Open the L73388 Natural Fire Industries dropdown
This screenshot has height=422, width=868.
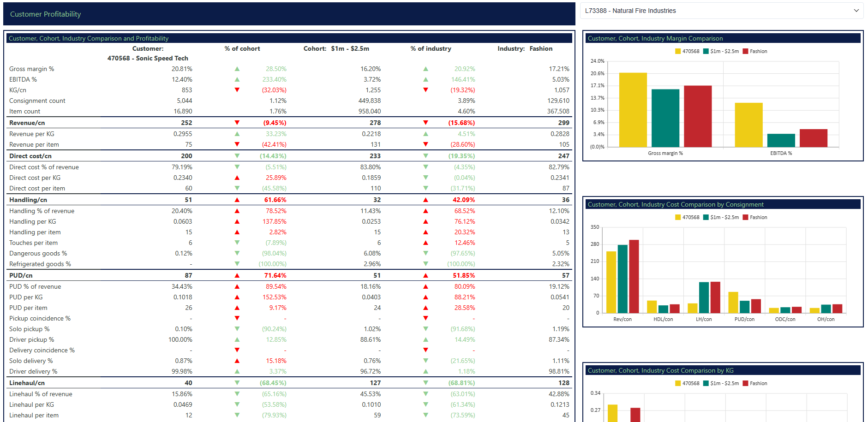[721, 11]
